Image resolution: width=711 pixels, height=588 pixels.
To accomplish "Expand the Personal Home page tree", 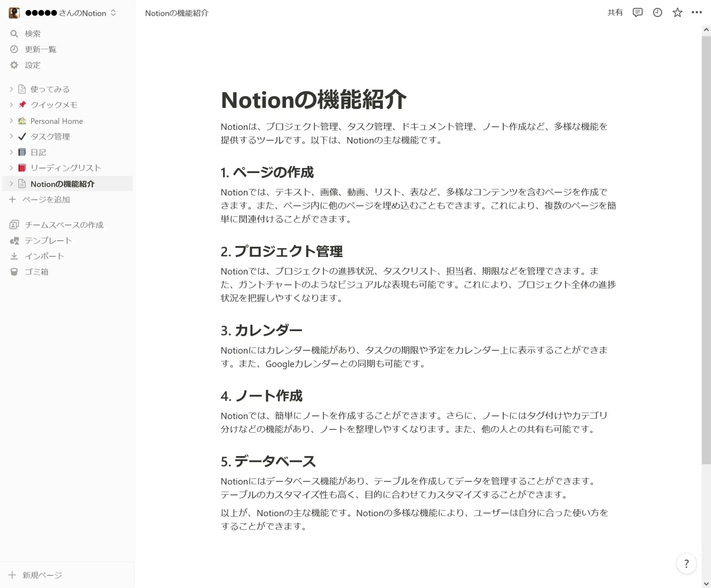I will tap(11, 121).
